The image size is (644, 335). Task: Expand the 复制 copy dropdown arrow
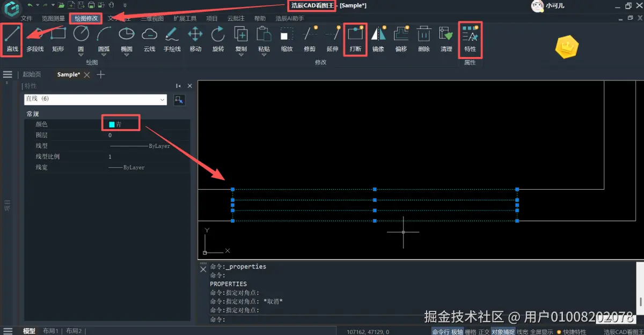pyautogui.click(x=241, y=55)
